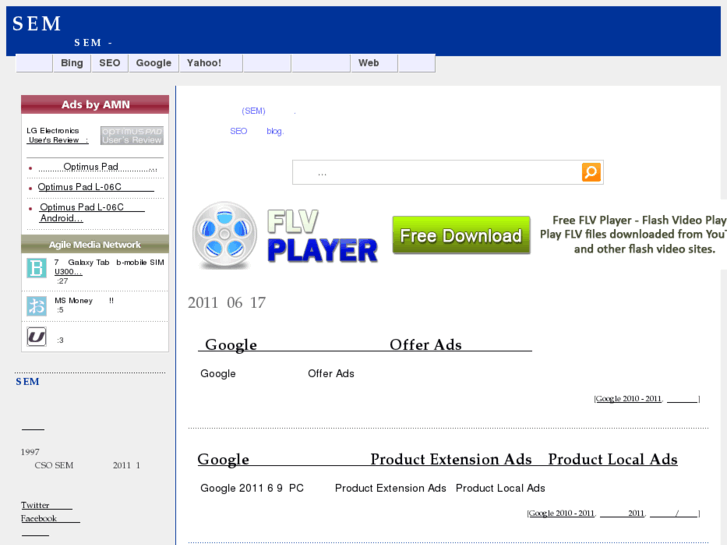Open Google 2010 - 2011 category under Product Extension Ads
Viewport: 727px width, 545px height.
pos(561,513)
